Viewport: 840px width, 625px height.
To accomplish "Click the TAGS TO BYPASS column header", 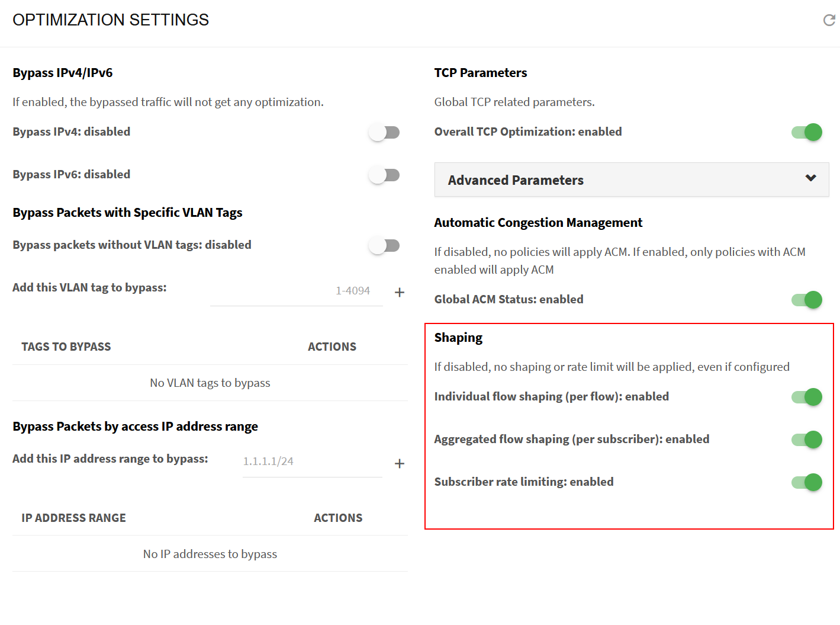I will click(66, 347).
